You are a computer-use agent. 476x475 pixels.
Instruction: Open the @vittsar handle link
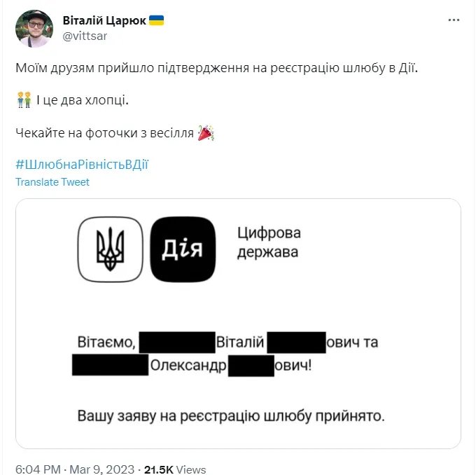[x=85, y=36]
